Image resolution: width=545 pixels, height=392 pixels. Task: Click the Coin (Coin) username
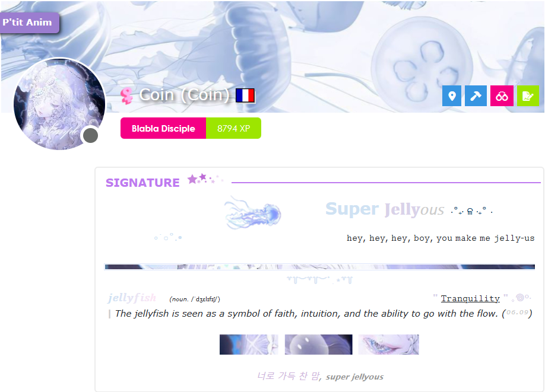[x=184, y=95]
